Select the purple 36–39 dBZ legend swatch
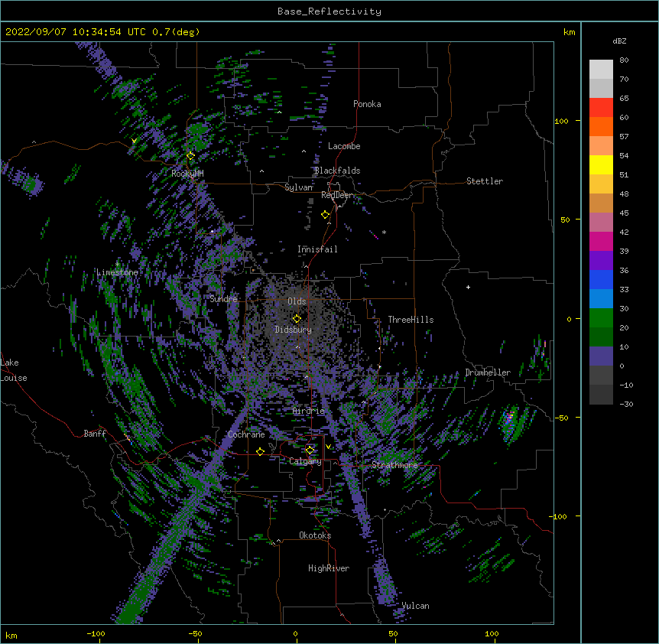This screenshot has width=659, height=644. pos(601,260)
